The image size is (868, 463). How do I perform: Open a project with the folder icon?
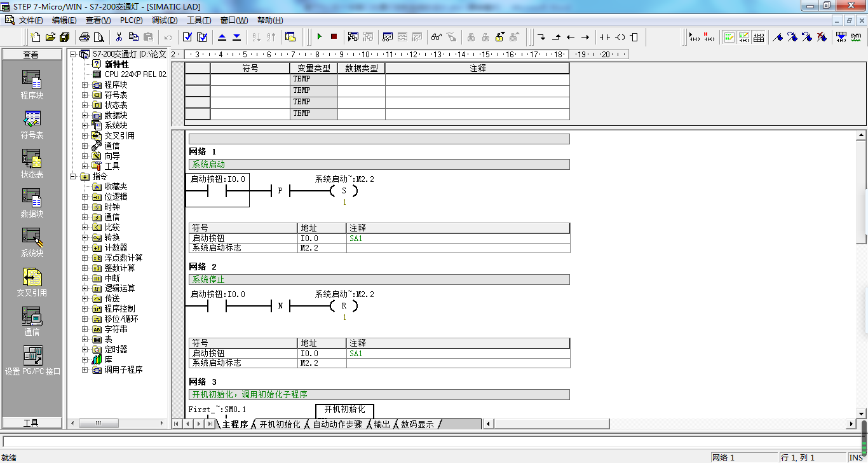tap(50, 37)
